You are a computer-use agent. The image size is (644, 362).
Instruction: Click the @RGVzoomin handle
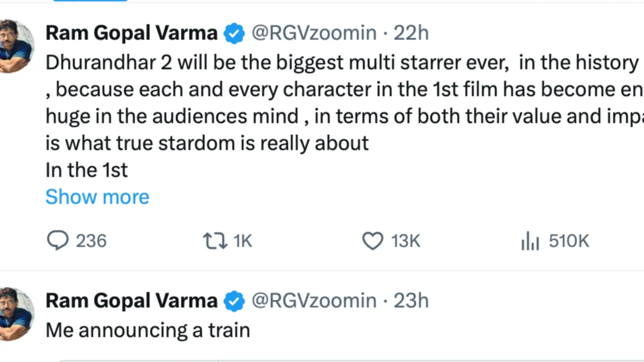(313, 33)
